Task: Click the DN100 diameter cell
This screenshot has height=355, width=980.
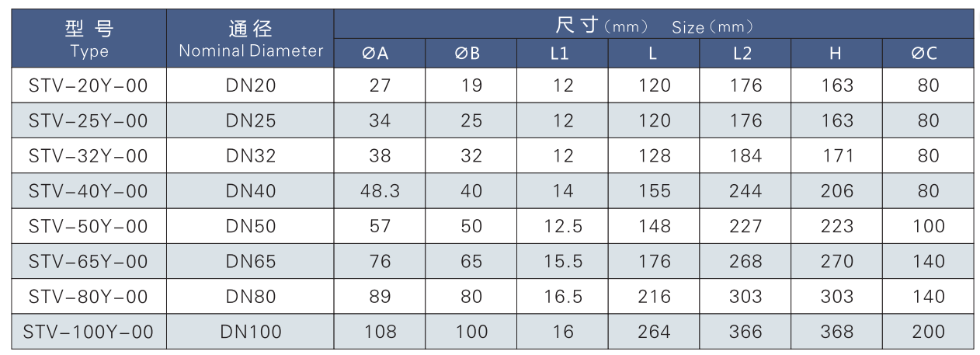Action: pyautogui.click(x=250, y=332)
